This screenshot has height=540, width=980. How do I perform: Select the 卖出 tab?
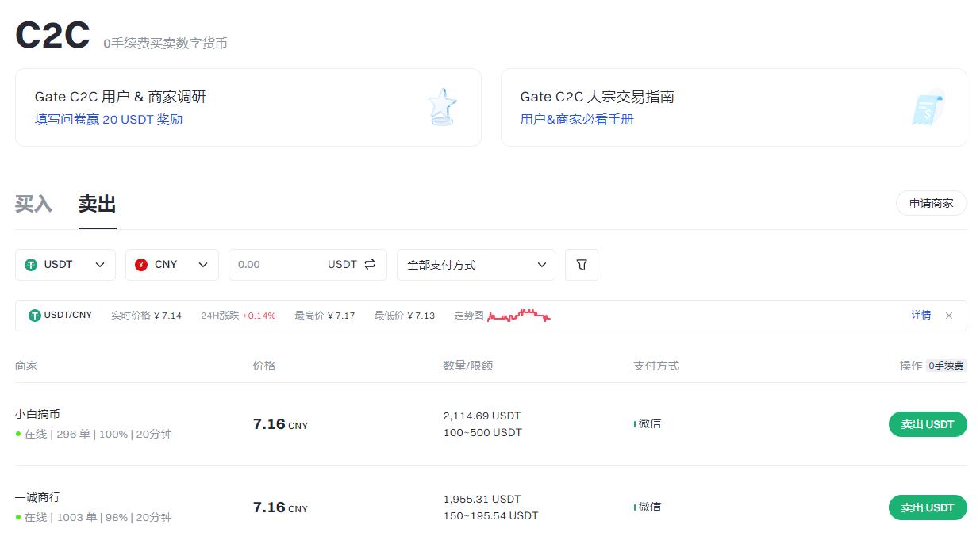97,205
